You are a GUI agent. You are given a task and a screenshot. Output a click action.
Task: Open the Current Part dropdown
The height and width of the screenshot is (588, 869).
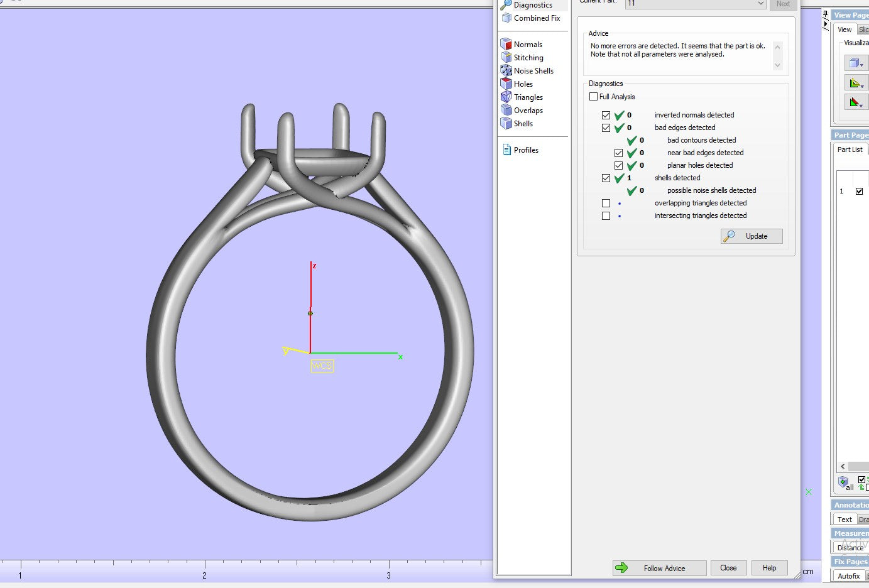click(760, 4)
